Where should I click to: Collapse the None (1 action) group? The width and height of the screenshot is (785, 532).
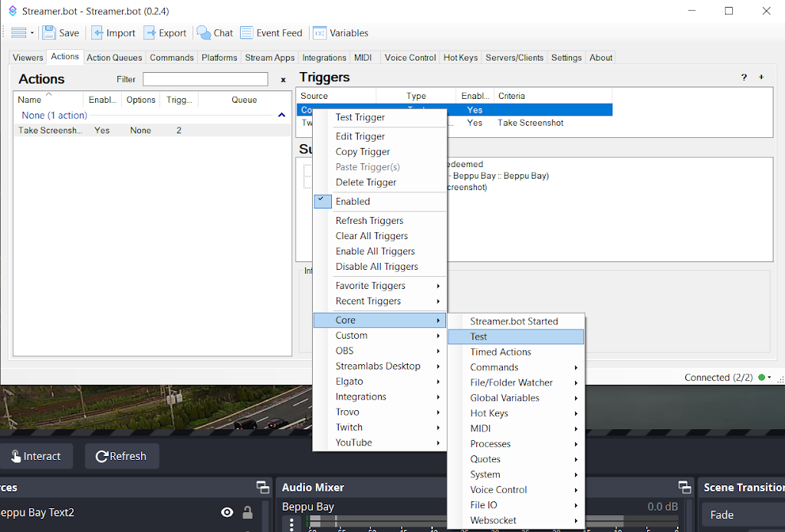pos(281,115)
